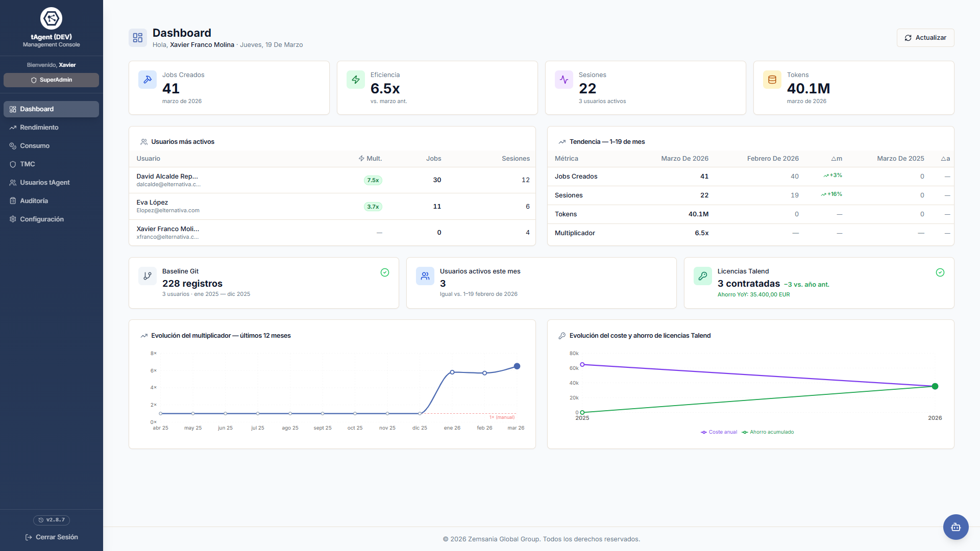Click the SuperAdmin role badge
The image size is (980, 551).
coord(51,80)
